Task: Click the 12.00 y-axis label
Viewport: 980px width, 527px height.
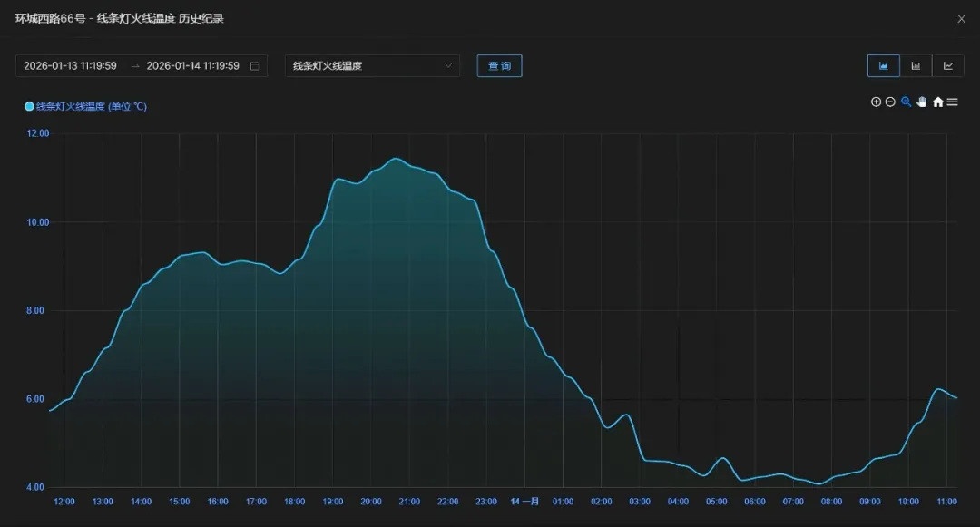Action: tap(37, 133)
